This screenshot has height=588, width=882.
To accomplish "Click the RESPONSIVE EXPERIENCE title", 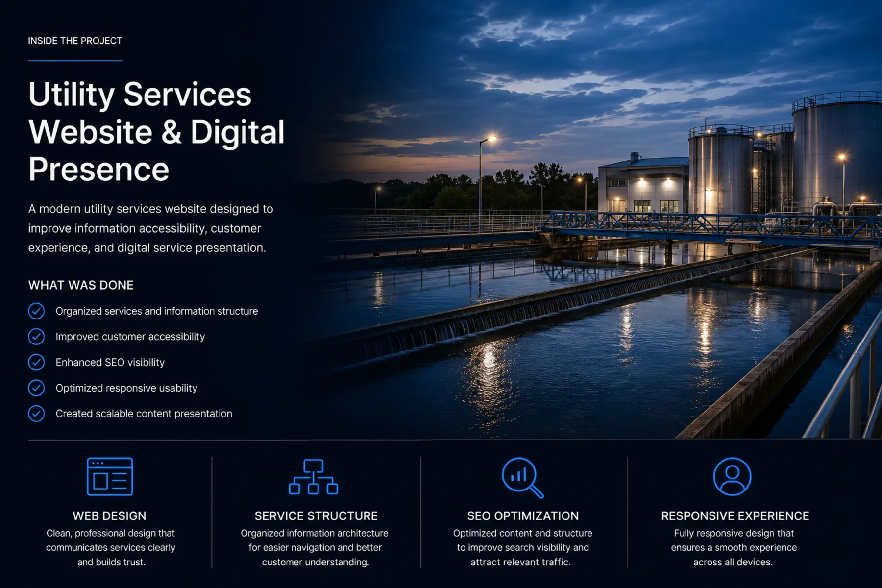I will (735, 516).
